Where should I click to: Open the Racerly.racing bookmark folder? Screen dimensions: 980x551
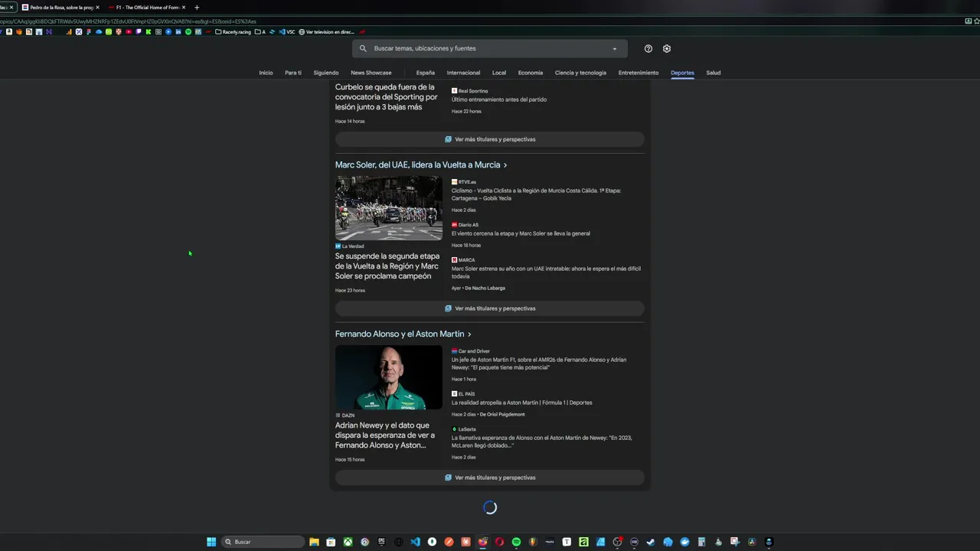click(234, 32)
